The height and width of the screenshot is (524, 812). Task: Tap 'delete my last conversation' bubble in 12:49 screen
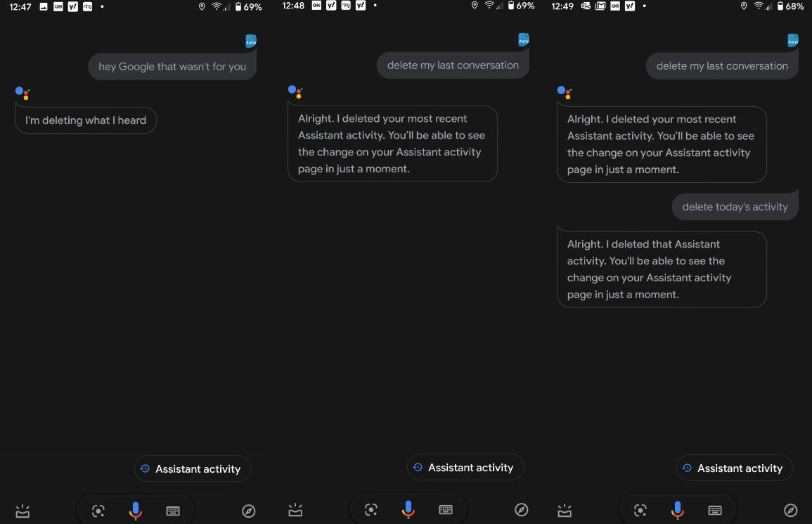coord(723,66)
